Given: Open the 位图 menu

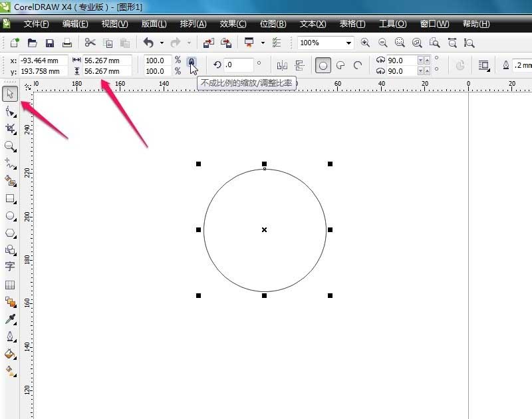Looking at the screenshot, I should click(x=271, y=23).
